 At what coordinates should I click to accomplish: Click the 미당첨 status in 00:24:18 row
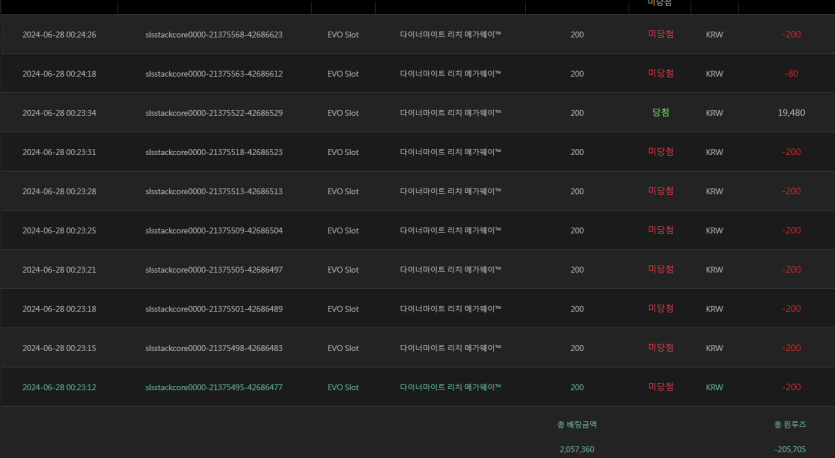(x=661, y=73)
